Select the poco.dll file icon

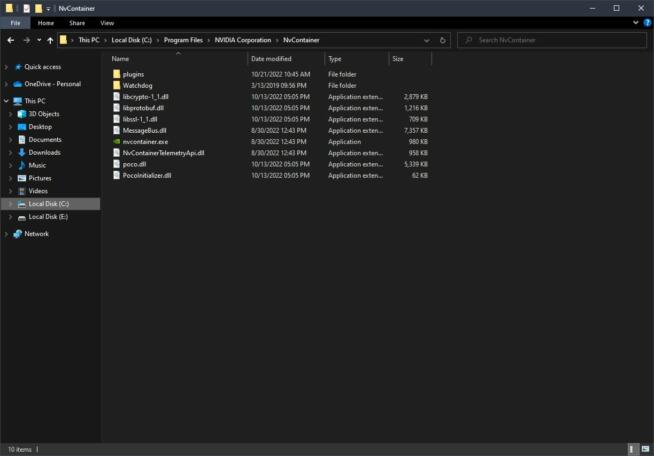tap(116, 164)
